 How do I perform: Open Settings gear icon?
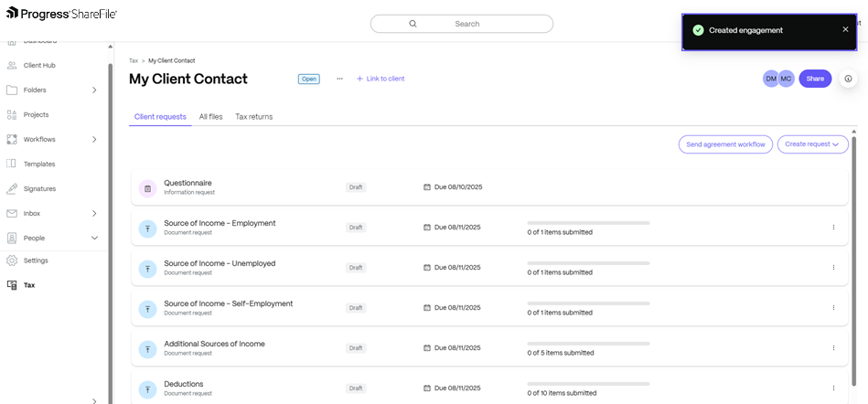(12, 260)
